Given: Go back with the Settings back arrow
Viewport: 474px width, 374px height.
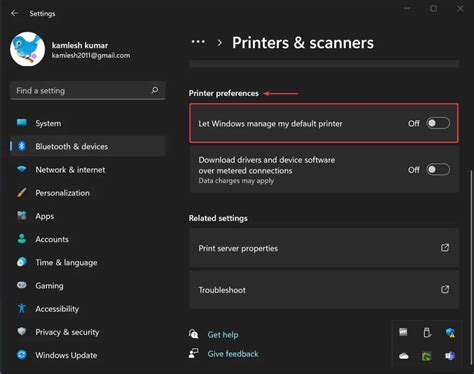Looking at the screenshot, I should point(14,13).
